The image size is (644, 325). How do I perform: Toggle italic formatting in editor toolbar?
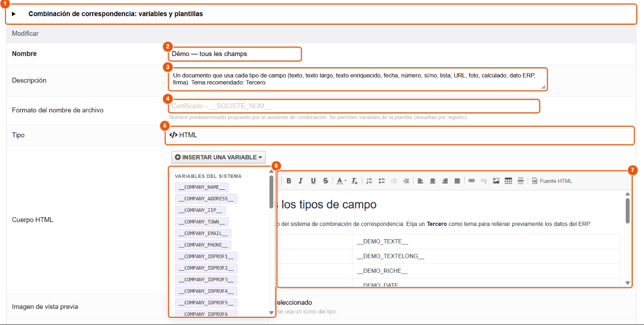[x=301, y=181]
